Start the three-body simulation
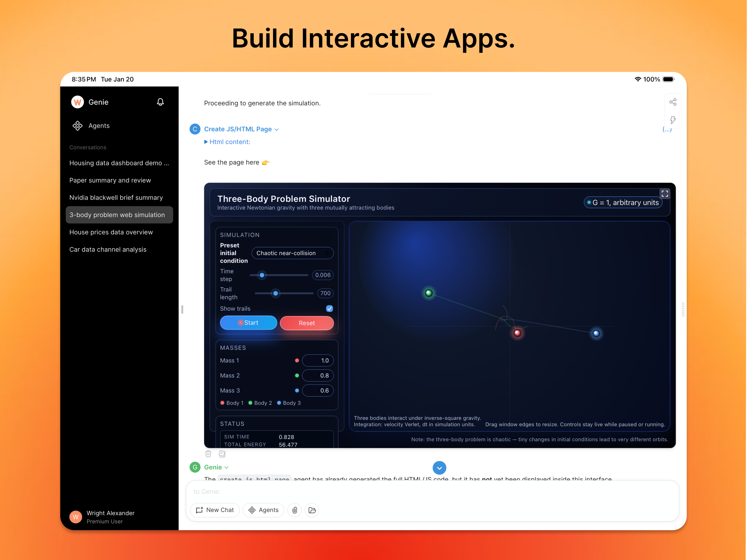 248,323
